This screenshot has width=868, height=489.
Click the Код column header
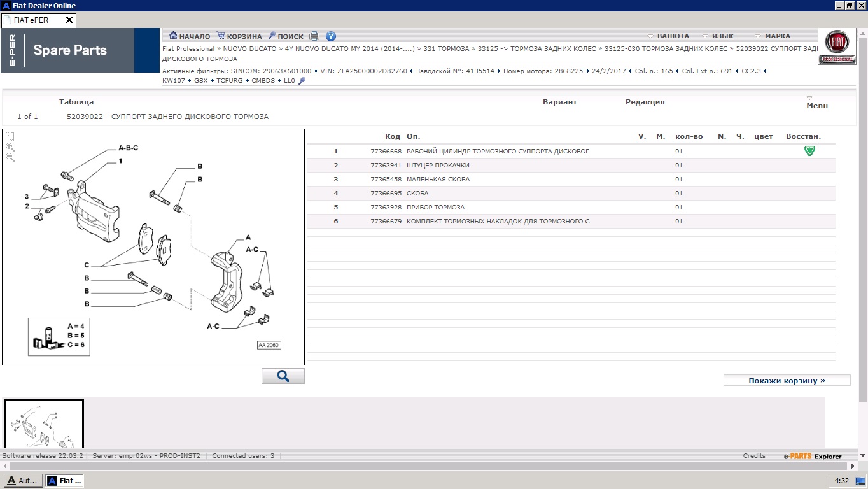[x=393, y=136]
